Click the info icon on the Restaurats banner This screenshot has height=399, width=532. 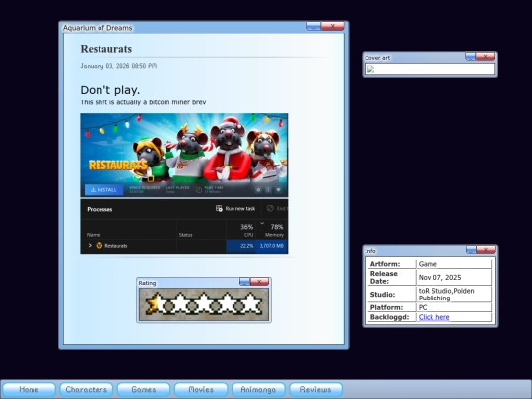[x=268, y=190]
